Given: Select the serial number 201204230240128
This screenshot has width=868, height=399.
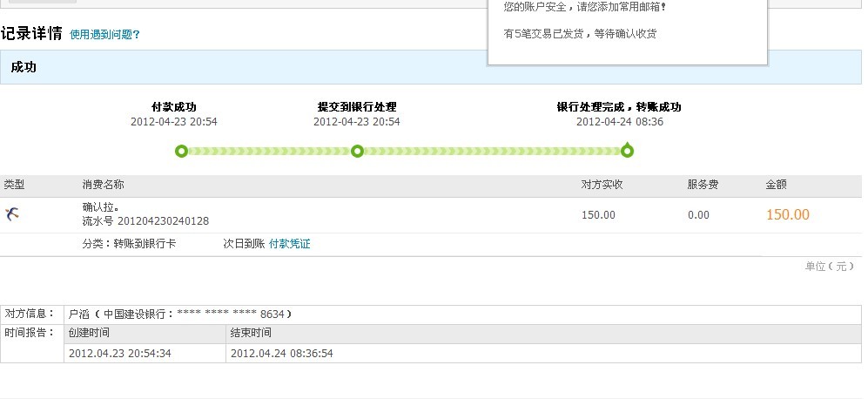Looking at the screenshot, I should point(163,221).
